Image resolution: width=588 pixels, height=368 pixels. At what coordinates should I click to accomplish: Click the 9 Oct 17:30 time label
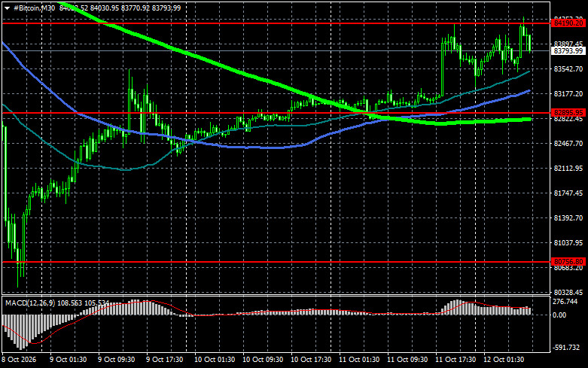click(165, 360)
